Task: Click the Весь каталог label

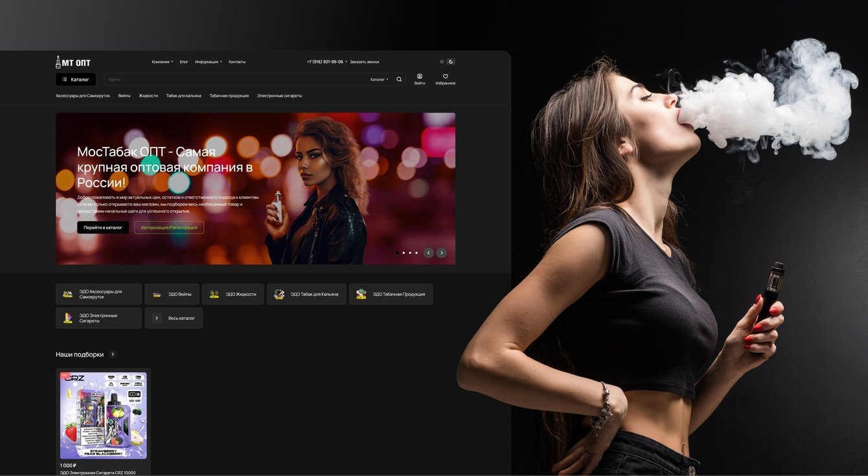Action: (181, 318)
